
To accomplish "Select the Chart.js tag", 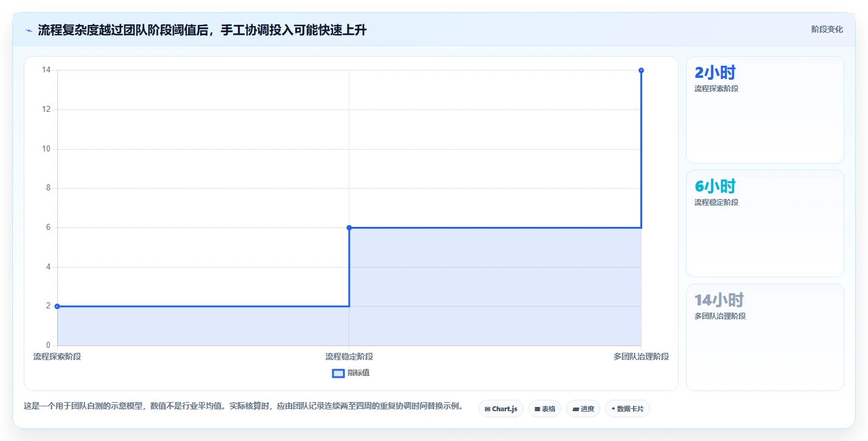I will pos(501,409).
